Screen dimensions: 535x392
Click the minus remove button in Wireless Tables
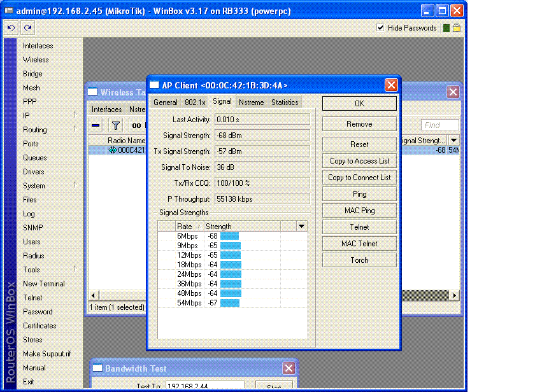tap(96, 125)
